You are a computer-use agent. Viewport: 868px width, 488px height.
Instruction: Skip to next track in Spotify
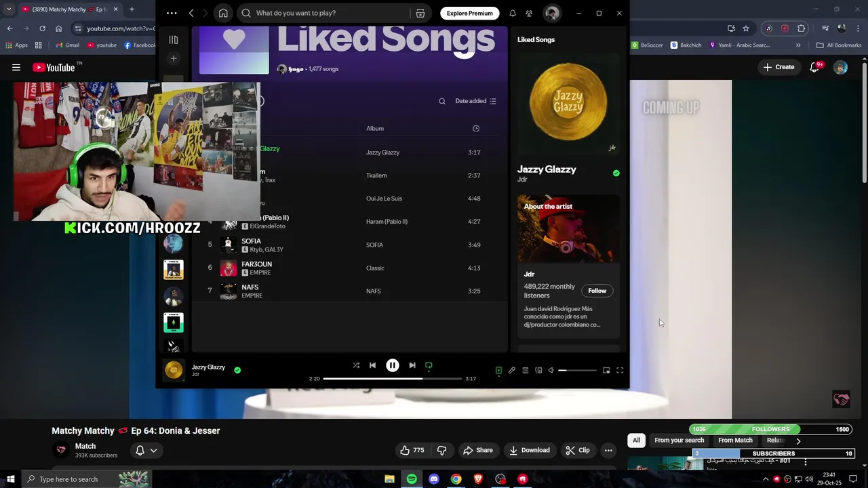pos(412,365)
